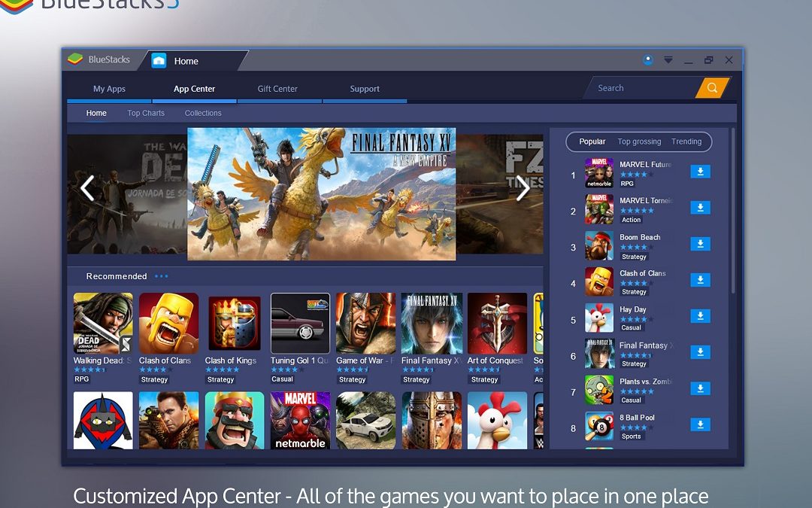Select the Home sub-tab
This screenshot has height=508, width=812.
[96, 113]
